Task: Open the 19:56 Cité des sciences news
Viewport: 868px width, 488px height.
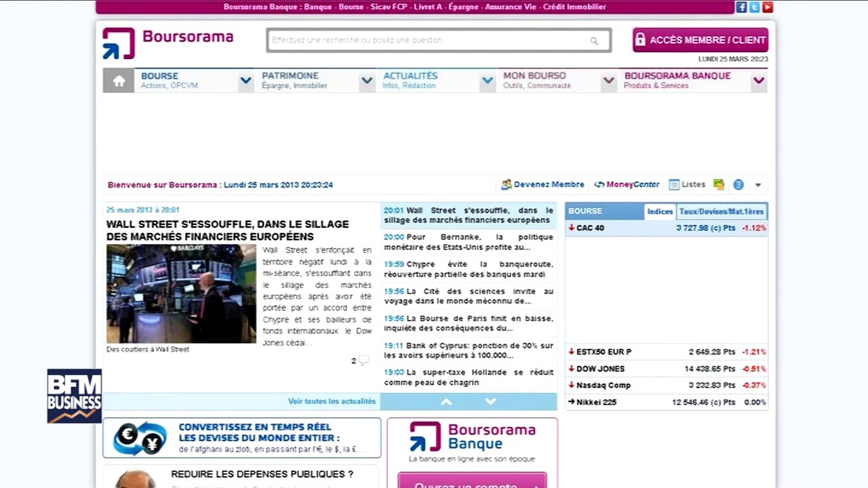Action: click(469, 296)
